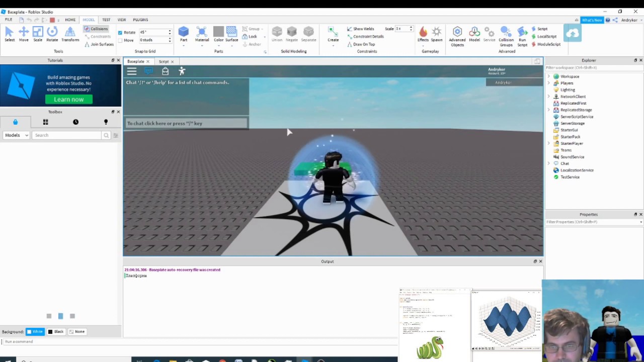Open Toolbox Creations lightbulb icon
Viewport: 644px width, 362px height.
coord(106,122)
